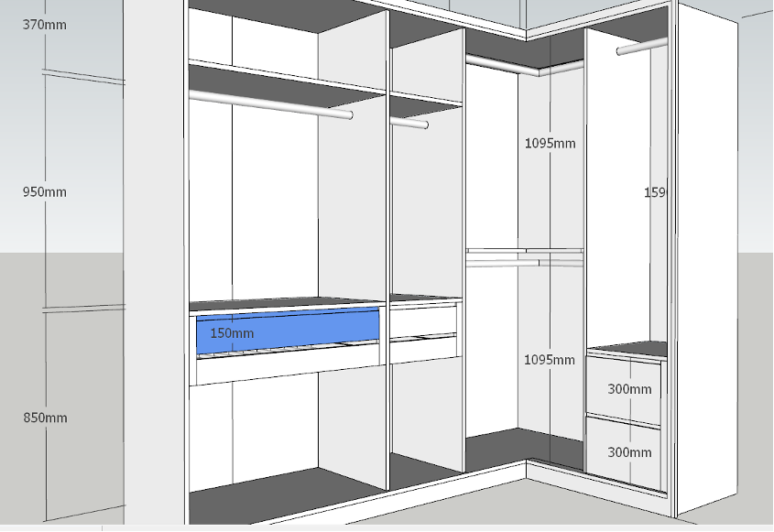
Task: Select the 1095mm label in lower hanging section
Action: pos(550,360)
